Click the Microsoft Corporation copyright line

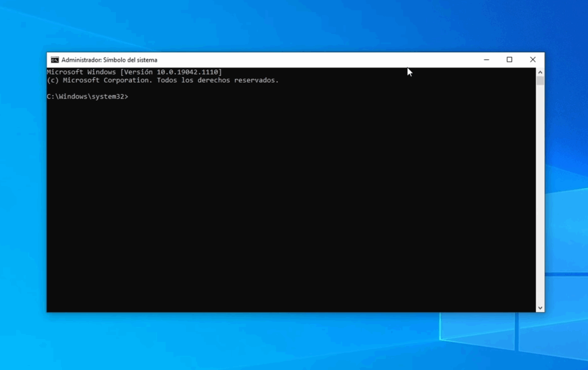click(x=163, y=80)
